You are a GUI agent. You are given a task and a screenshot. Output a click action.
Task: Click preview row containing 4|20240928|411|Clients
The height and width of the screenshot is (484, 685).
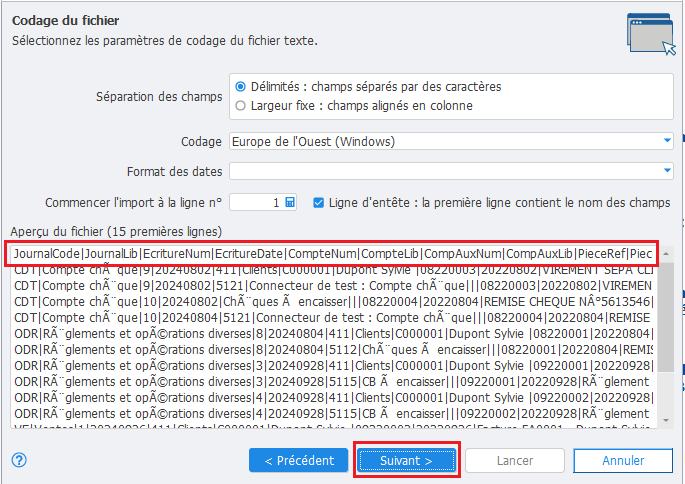click(333, 398)
